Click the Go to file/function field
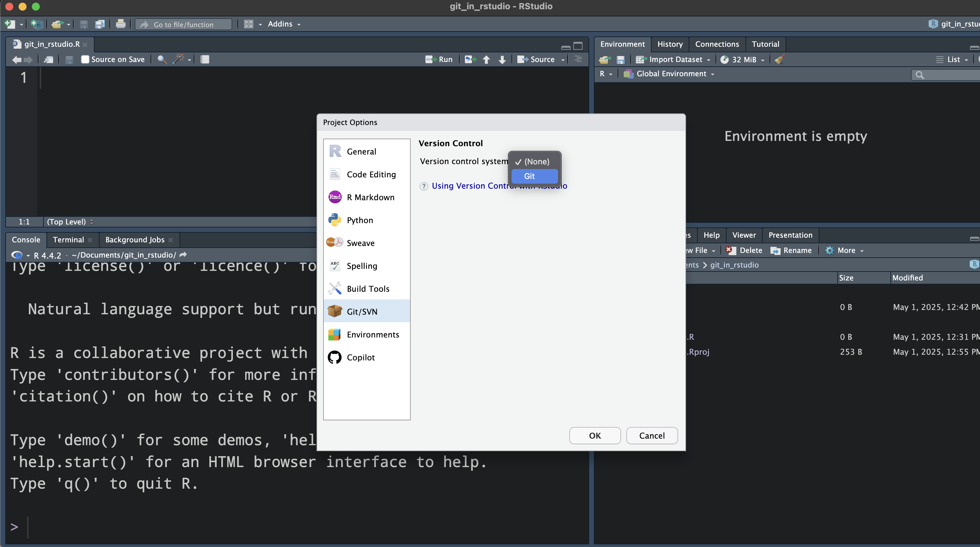980x547 pixels. coord(184,25)
